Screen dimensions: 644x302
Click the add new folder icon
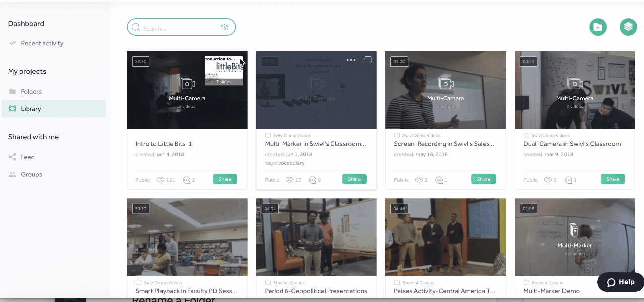tap(598, 27)
